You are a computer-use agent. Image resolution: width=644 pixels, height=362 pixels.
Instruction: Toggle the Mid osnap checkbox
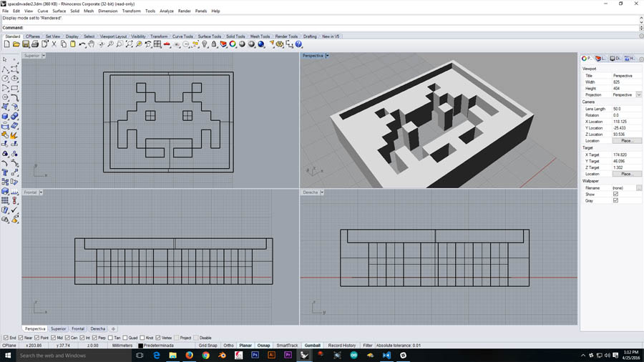pos(54,338)
